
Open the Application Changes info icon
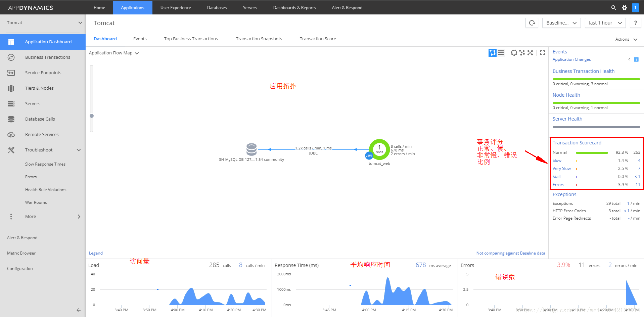(x=636, y=59)
